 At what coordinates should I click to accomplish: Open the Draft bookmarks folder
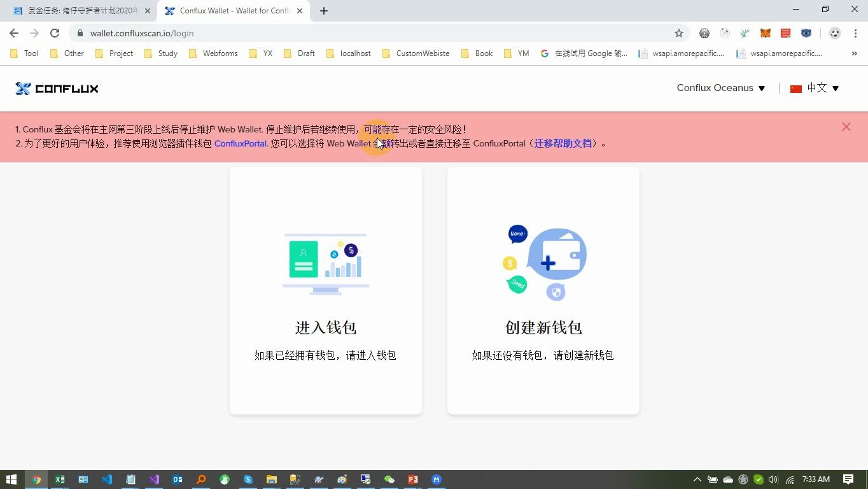point(300,53)
